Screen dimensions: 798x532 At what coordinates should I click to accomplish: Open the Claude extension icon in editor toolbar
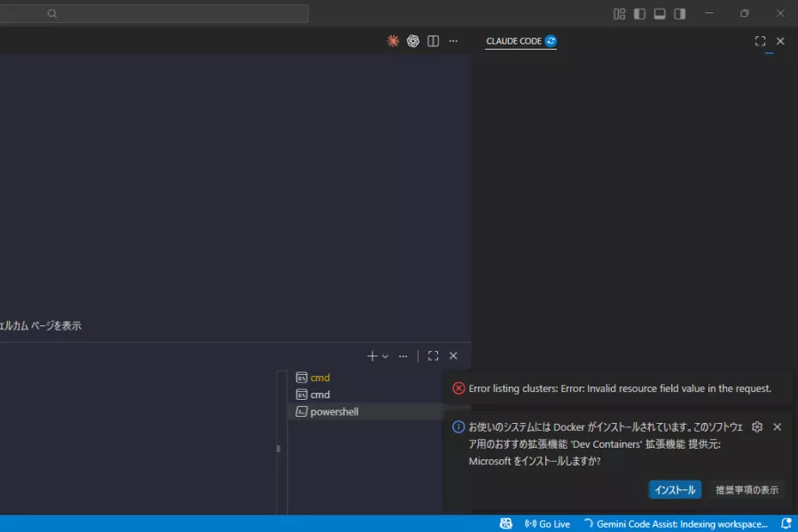[x=392, y=41]
